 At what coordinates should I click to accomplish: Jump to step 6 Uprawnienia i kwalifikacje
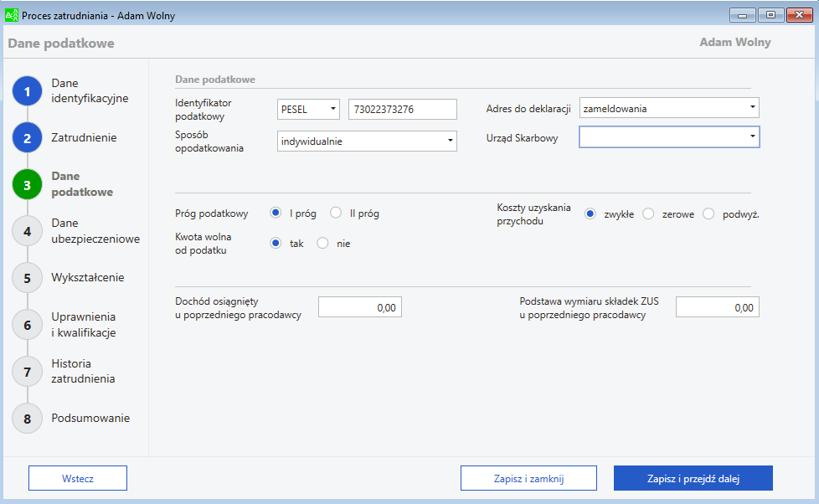tap(27, 325)
